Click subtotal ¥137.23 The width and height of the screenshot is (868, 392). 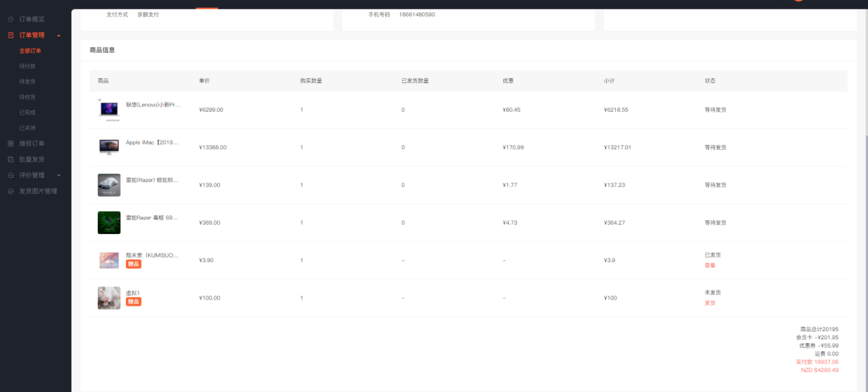click(615, 185)
